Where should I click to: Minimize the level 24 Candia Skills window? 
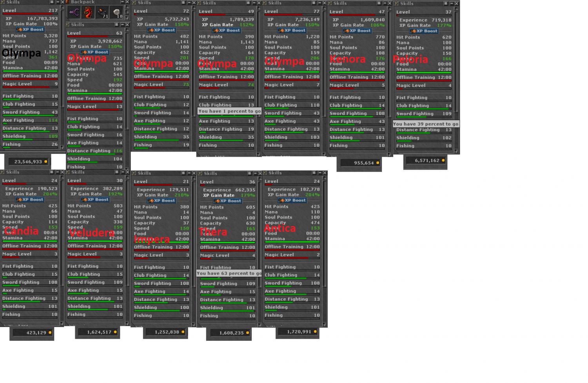coord(57,172)
